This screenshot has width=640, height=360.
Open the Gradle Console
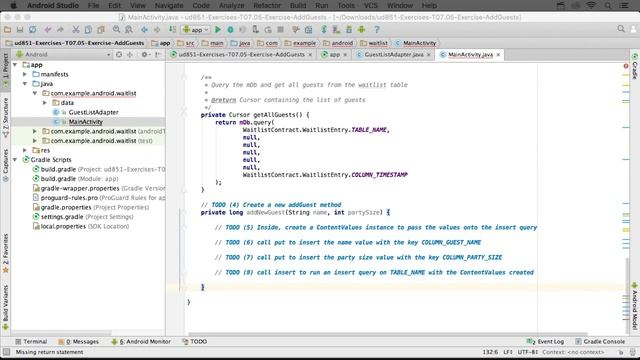[x=600, y=342]
